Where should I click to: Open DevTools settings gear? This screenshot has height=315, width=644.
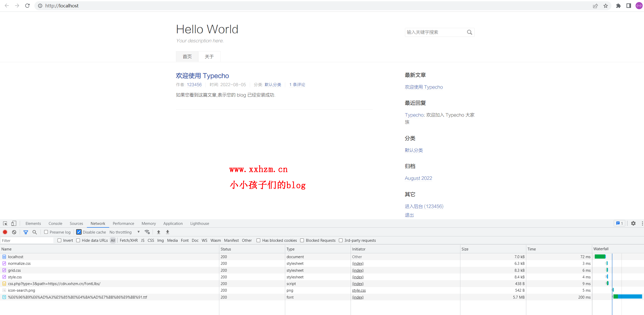(x=633, y=223)
